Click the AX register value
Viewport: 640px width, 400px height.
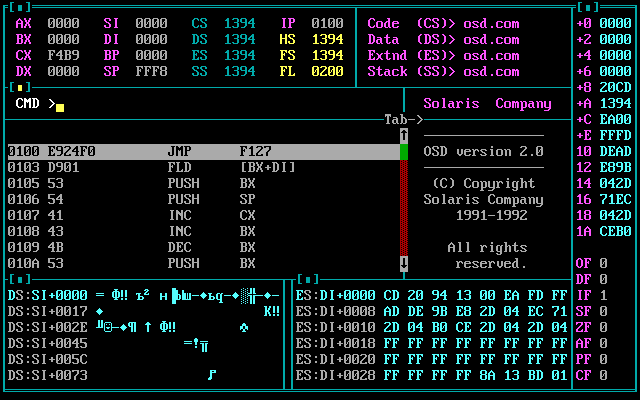[x=63, y=23]
